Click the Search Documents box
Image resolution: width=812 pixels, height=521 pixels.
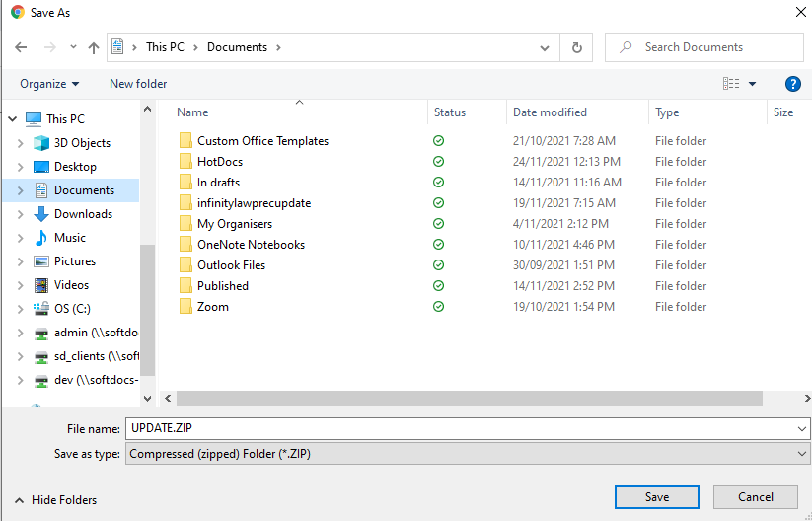[x=704, y=47]
